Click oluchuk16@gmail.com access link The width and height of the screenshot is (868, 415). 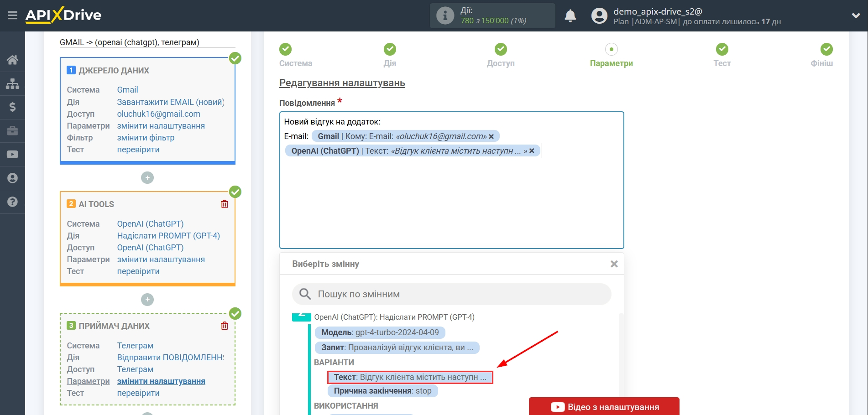pyautogui.click(x=158, y=114)
